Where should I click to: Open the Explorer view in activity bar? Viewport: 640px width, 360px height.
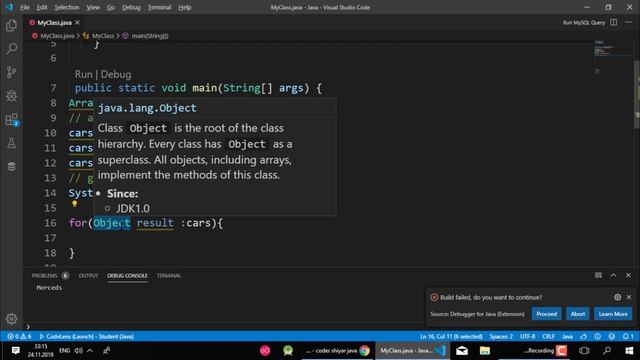coord(11,25)
